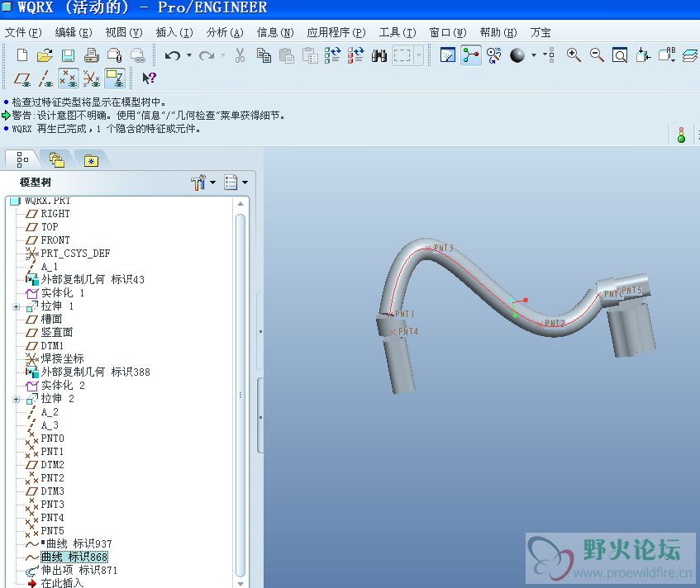Paste with the Paste icon
700x588 pixels.
pyautogui.click(x=286, y=55)
